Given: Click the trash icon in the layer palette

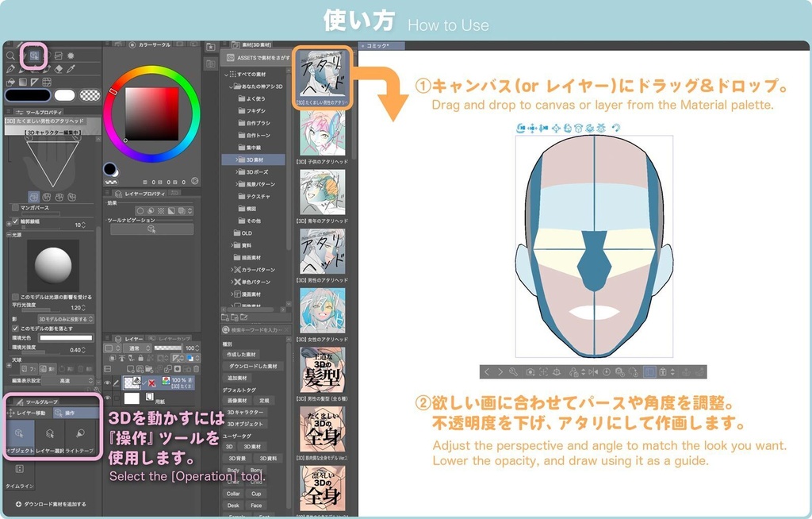Looking at the screenshot, I should pyautogui.click(x=197, y=369).
